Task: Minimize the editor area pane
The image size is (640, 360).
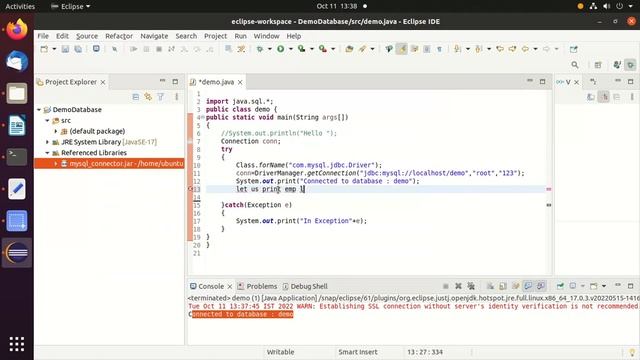Action: (x=530, y=82)
